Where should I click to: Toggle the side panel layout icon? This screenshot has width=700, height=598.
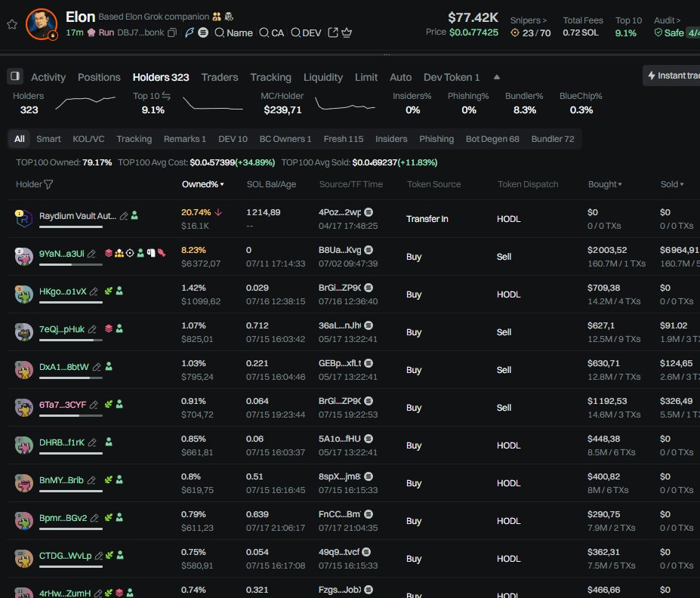point(15,76)
